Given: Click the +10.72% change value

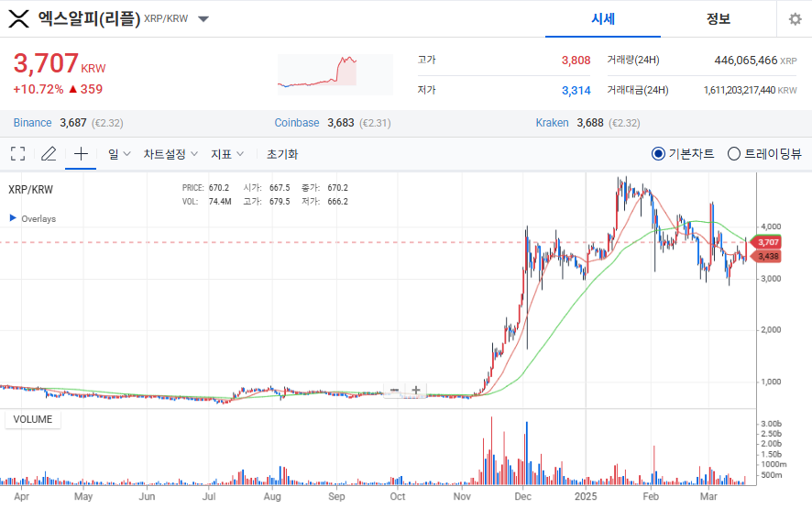Looking at the screenshot, I should [38, 89].
